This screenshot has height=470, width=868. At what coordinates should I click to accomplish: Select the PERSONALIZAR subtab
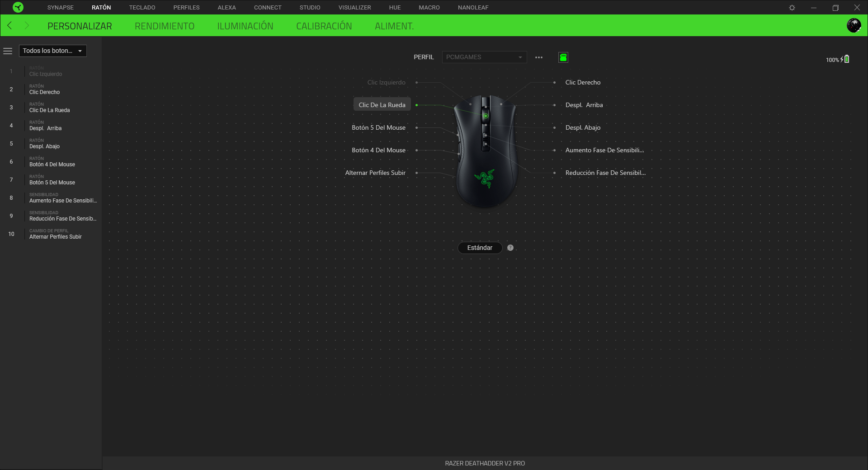tap(80, 26)
